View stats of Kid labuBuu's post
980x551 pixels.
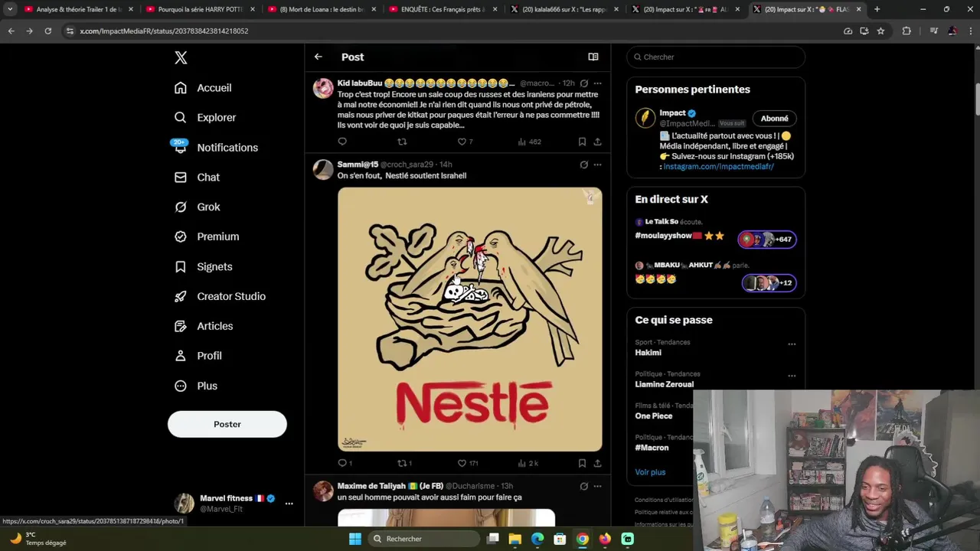coord(529,142)
